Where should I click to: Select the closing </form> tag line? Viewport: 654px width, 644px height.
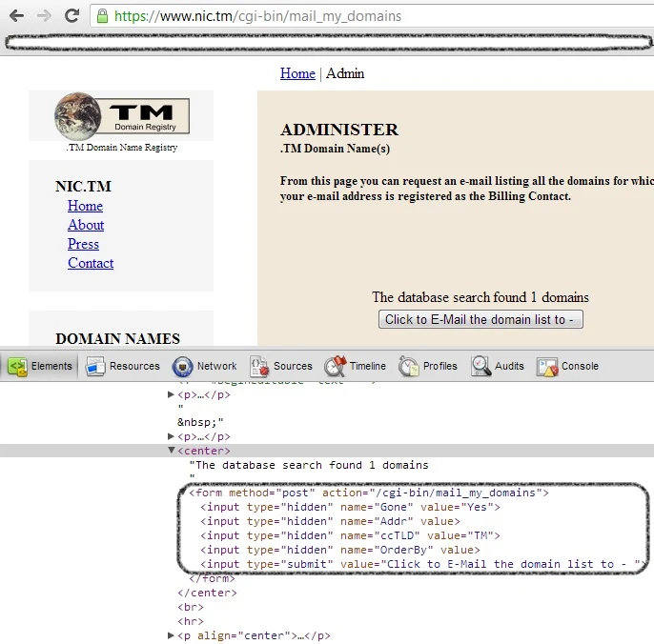coord(212,578)
